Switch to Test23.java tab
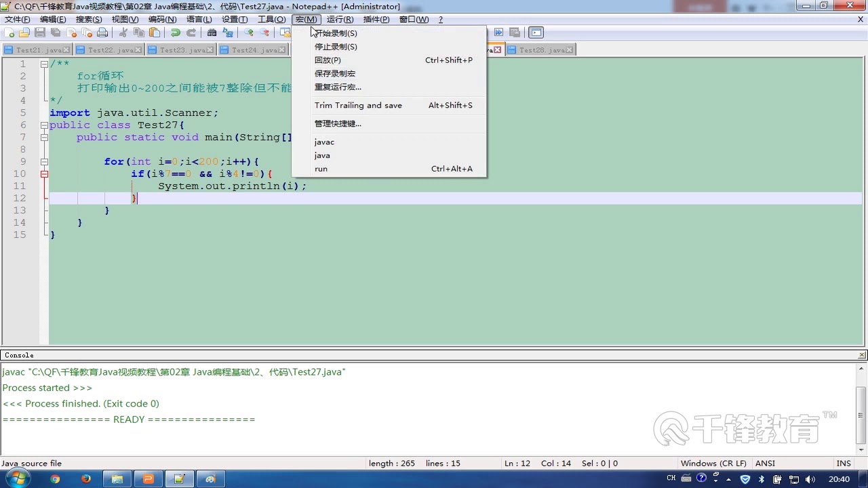The height and width of the screenshot is (488, 868). click(181, 50)
